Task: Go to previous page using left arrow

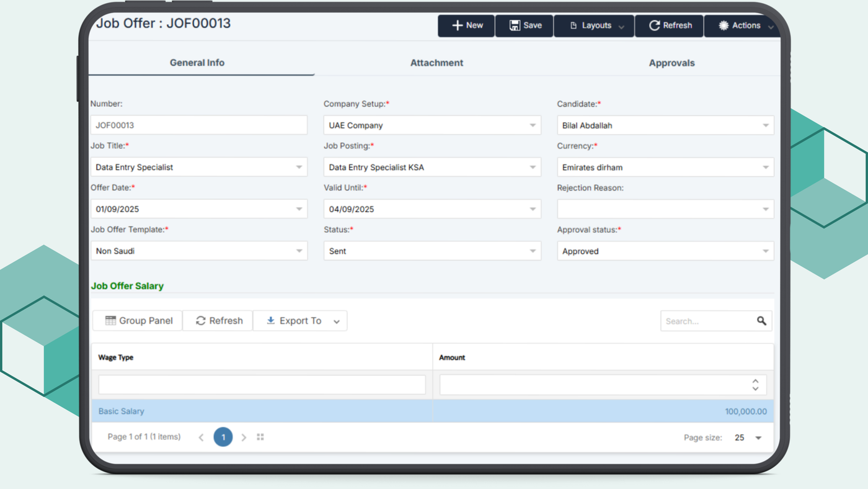Action: coord(201,437)
